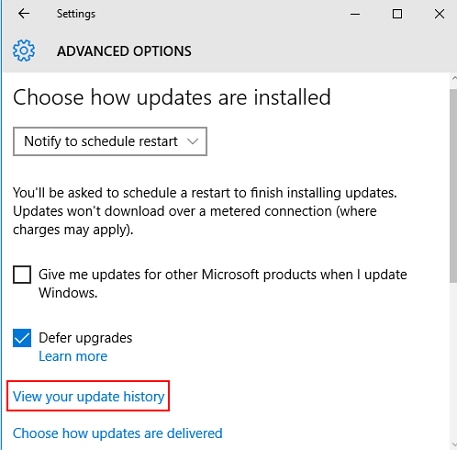Click the scrollbar track below the thumb

pyautogui.click(x=453, y=362)
